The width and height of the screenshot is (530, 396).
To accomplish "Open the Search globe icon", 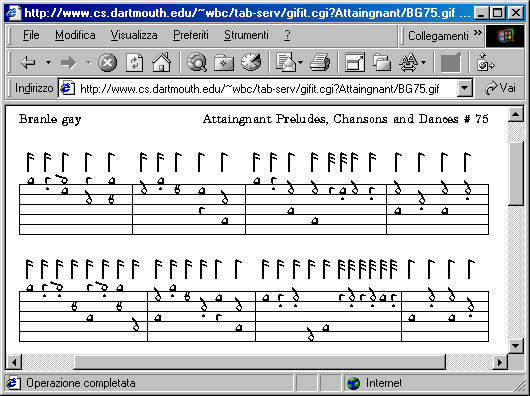I will point(197,62).
